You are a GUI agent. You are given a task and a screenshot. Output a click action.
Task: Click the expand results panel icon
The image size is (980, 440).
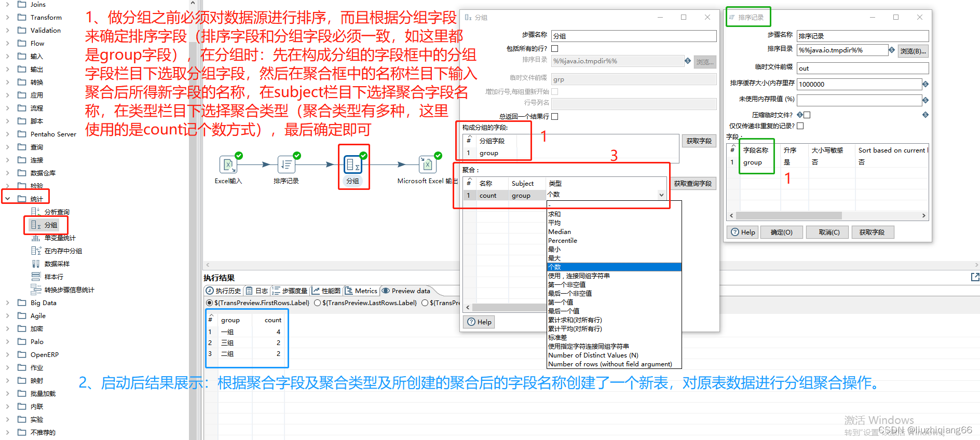975,277
